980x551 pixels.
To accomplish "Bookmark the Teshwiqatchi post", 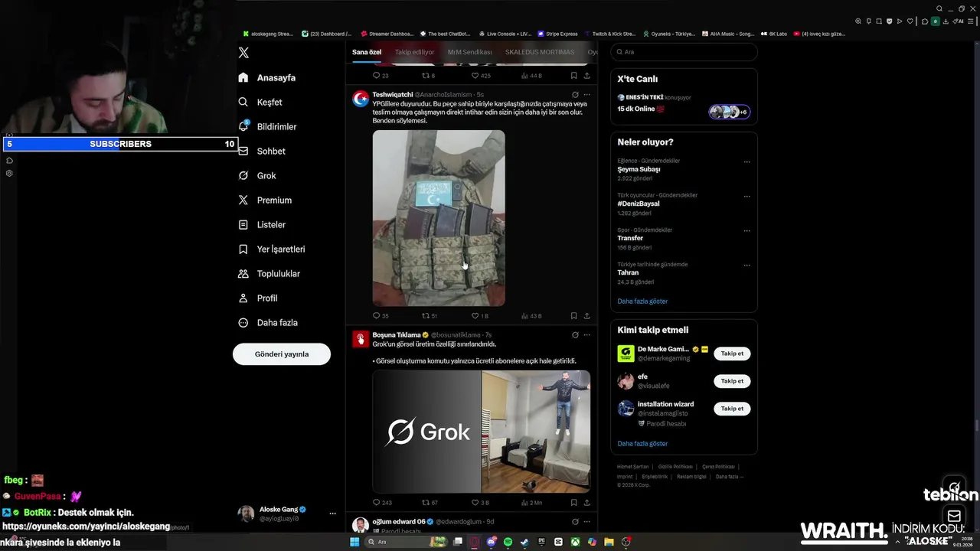I will (573, 315).
